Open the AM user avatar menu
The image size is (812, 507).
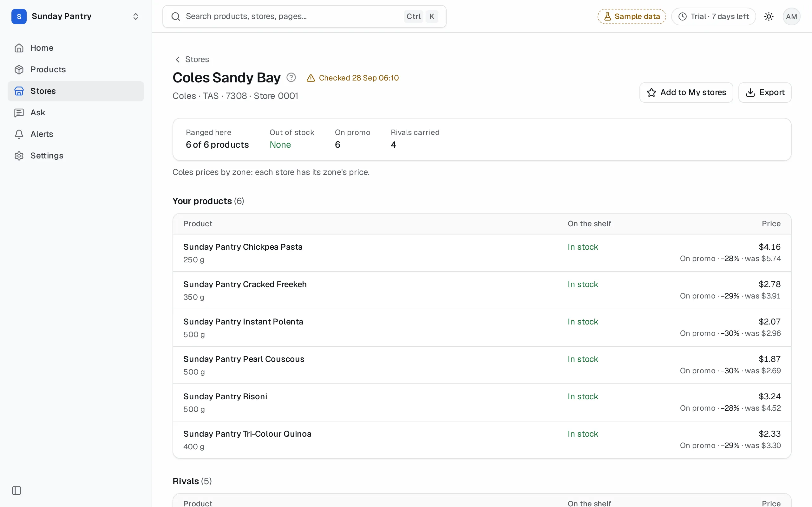coord(791,16)
